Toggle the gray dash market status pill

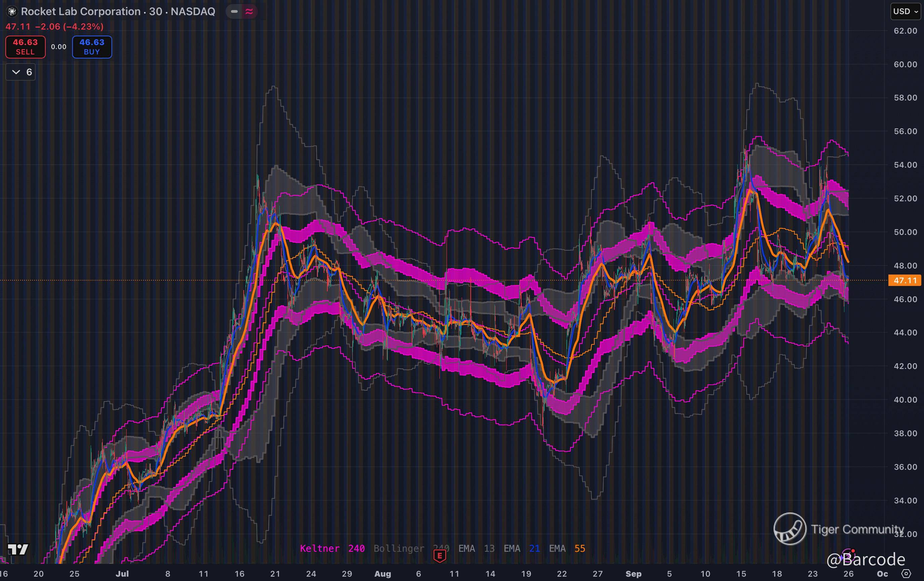[x=234, y=11]
